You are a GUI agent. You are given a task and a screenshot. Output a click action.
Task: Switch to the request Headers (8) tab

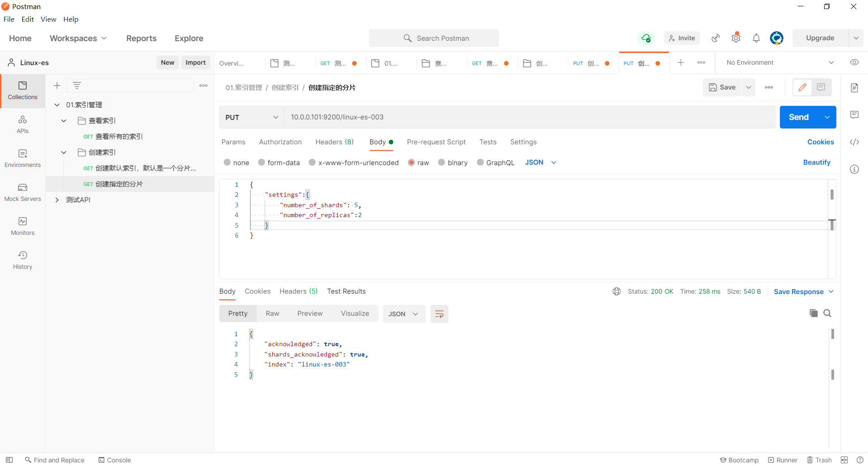click(x=335, y=142)
